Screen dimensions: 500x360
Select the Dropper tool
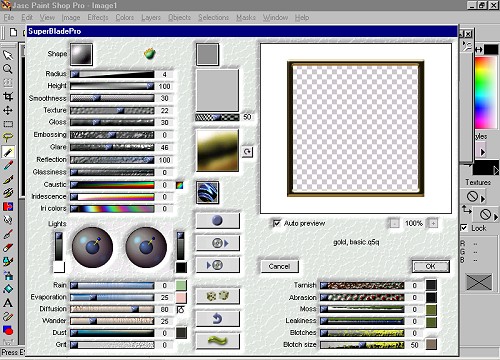(8, 165)
